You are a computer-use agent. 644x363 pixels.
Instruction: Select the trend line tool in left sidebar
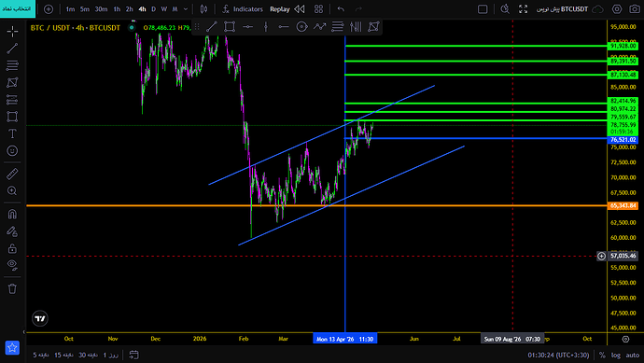[x=12, y=49]
